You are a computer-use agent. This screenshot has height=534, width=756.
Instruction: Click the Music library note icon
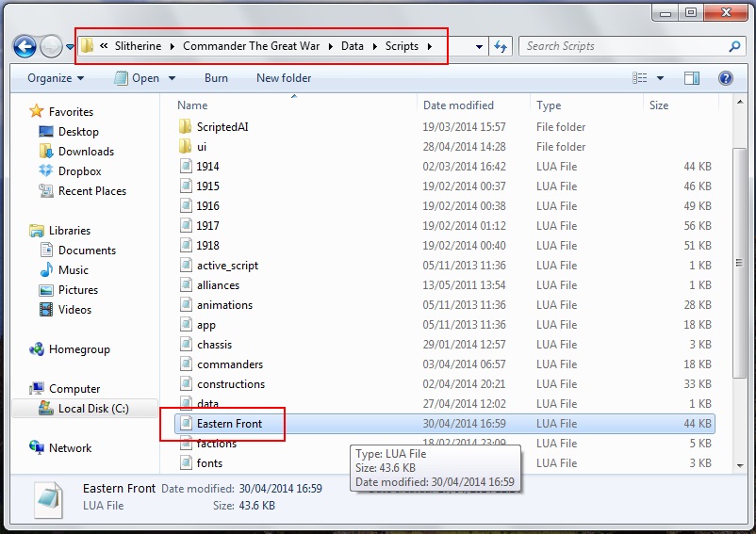46,269
